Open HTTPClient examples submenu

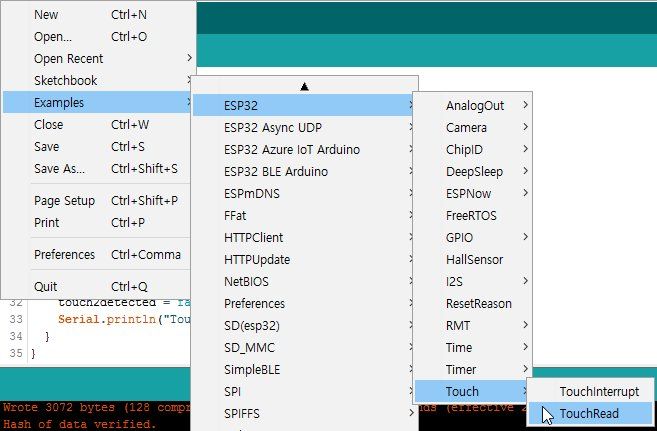coord(304,237)
